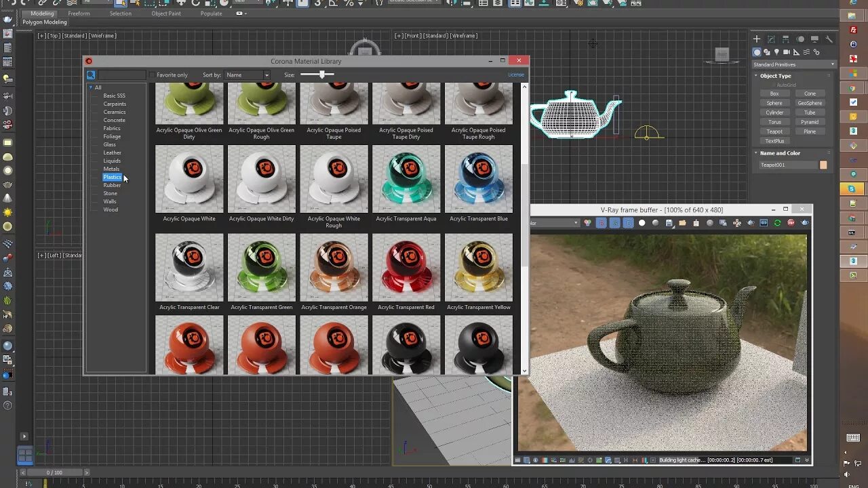Toggle the green channel display in frame buffer
The image size is (868, 488).
[x=615, y=224]
